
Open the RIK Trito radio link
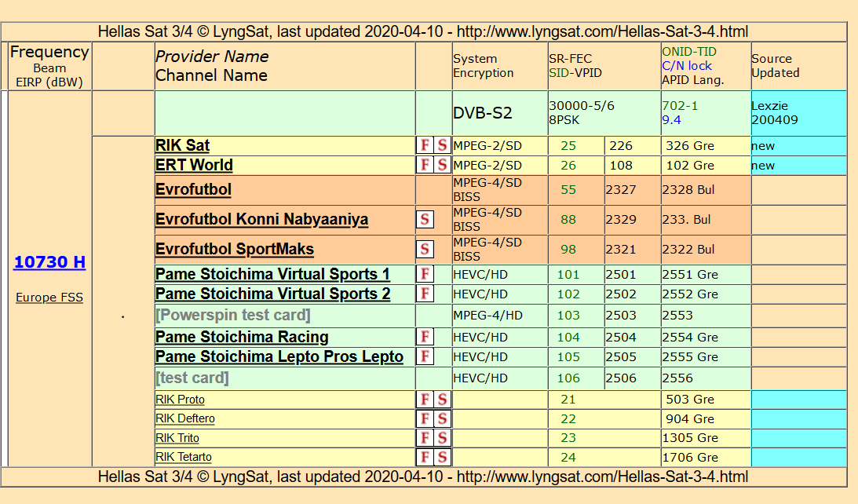click(177, 438)
